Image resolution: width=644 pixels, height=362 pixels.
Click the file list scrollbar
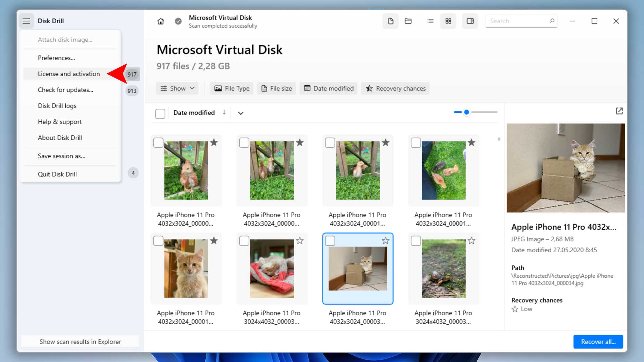[x=499, y=139]
